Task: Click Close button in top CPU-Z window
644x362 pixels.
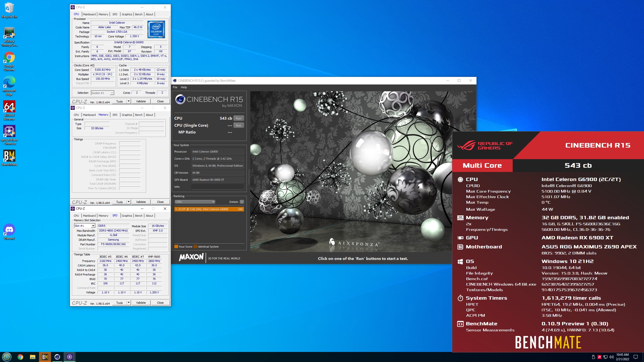Action: tap(160, 101)
